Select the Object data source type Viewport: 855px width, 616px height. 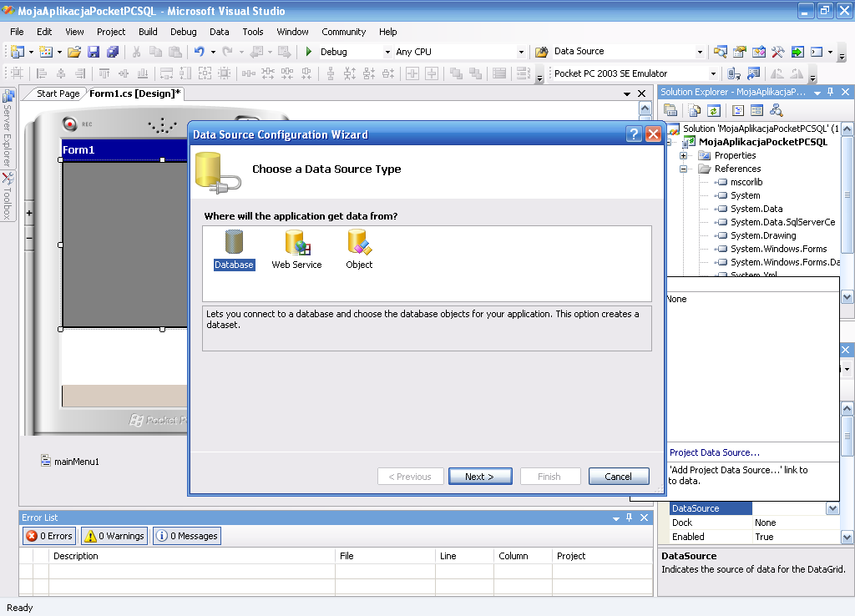pyautogui.click(x=359, y=250)
